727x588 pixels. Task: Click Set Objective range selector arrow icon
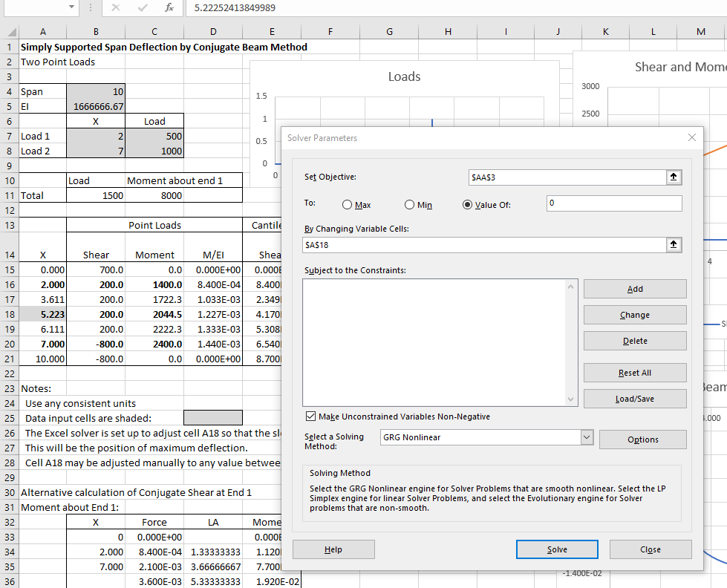click(x=674, y=177)
